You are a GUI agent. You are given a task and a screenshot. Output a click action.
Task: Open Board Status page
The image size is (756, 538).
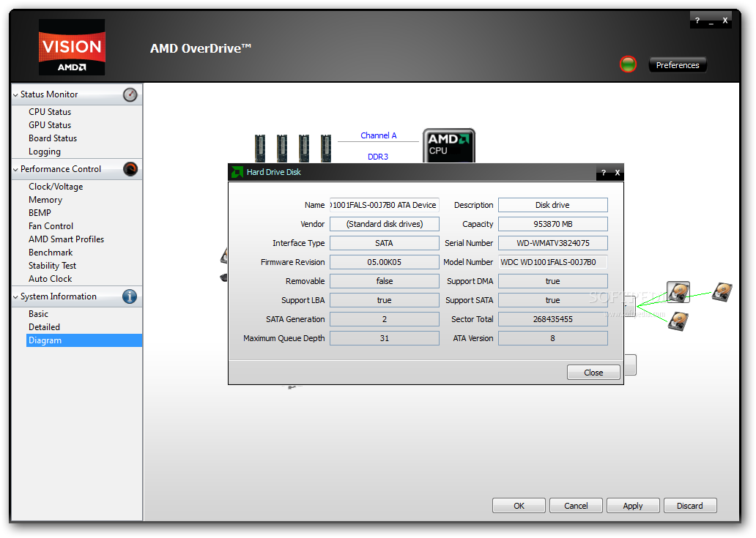point(53,138)
